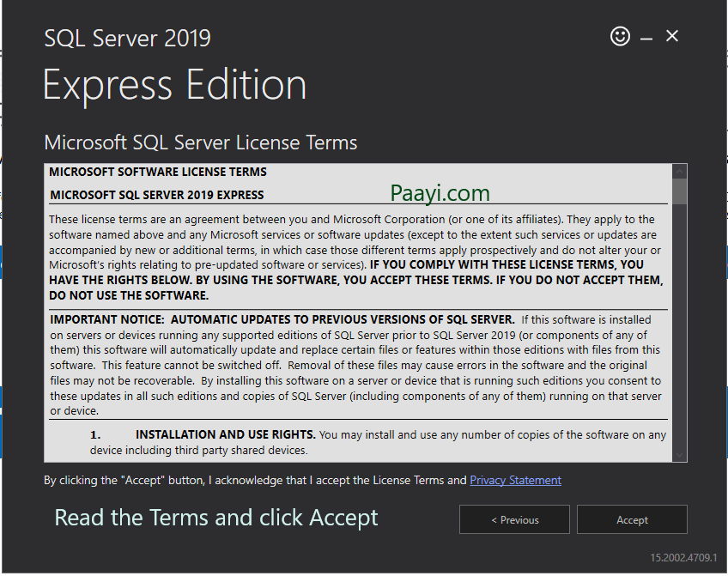Screen dimensions: 728x576
Task: Click the Read the Terms instruction text
Action: pos(215,518)
